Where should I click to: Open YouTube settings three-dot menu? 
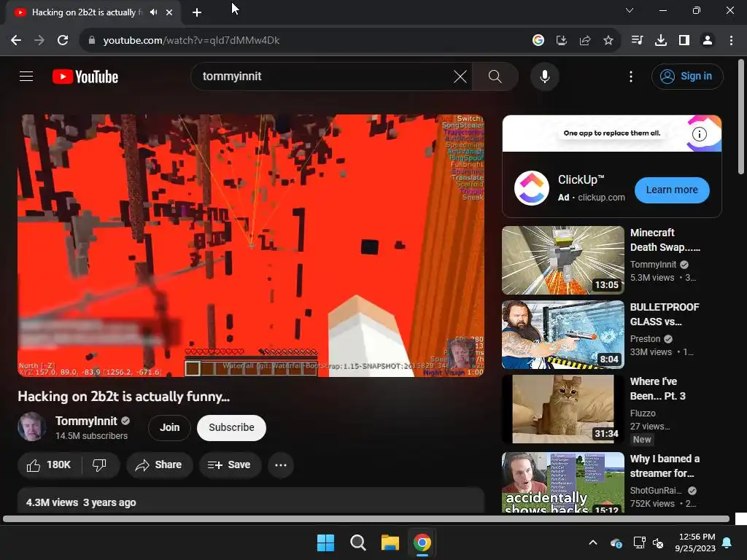point(631,76)
